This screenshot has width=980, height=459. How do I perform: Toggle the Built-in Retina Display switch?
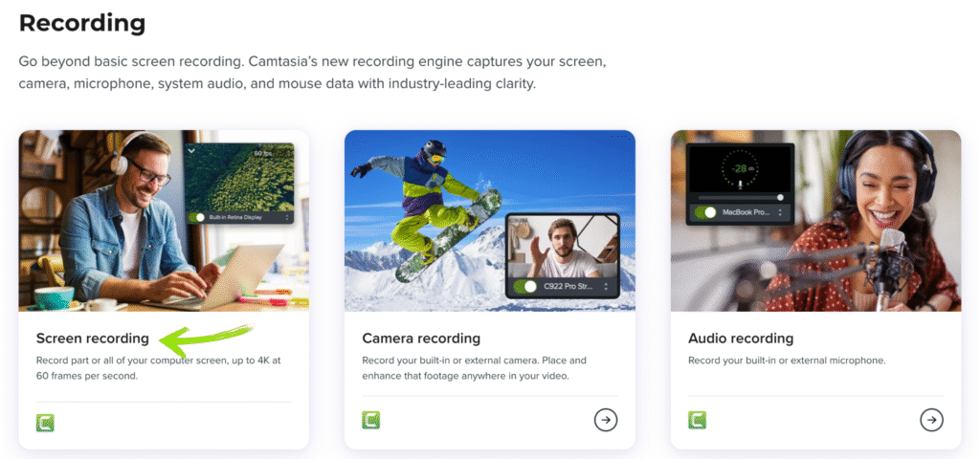tap(200, 217)
